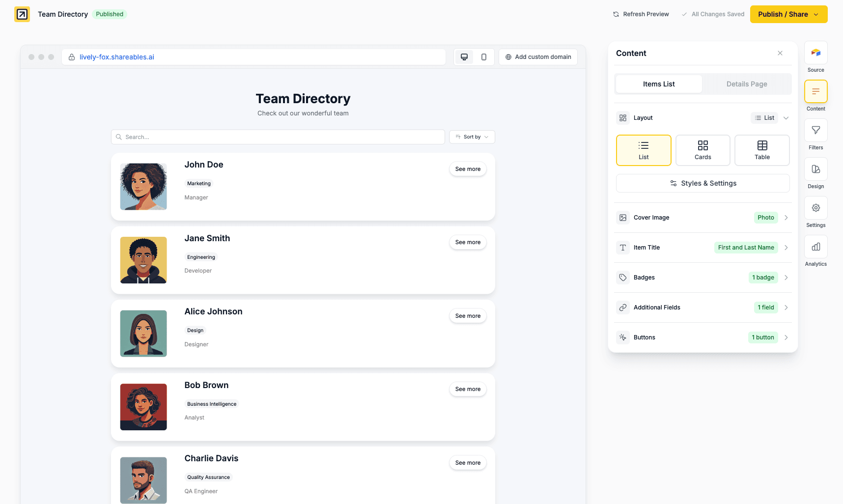
Task: Open the Analytics panel icon
Action: click(x=815, y=246)
